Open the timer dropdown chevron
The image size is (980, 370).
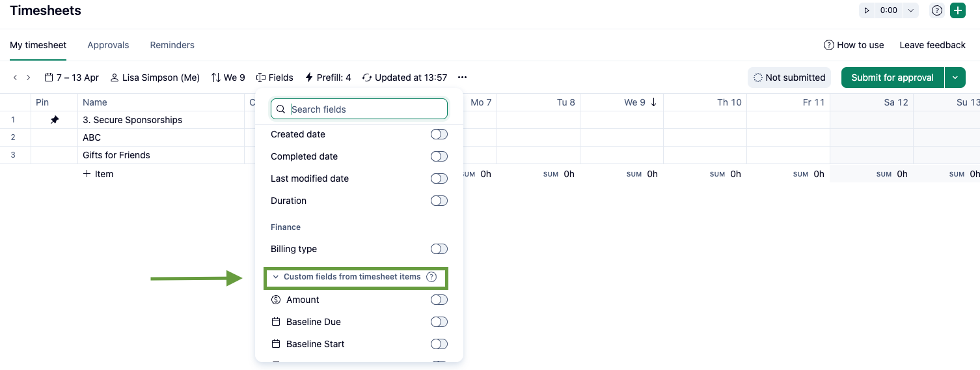click(910, 10)
